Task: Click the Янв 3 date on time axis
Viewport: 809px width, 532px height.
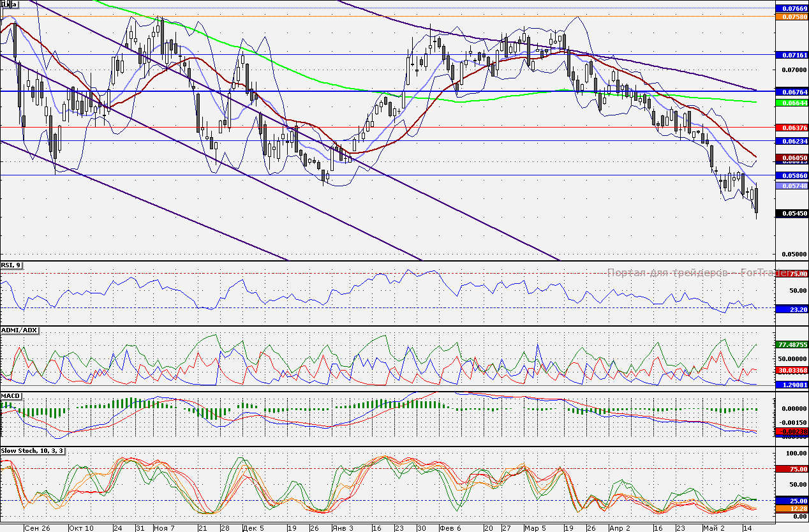Action: click(341, 528)
